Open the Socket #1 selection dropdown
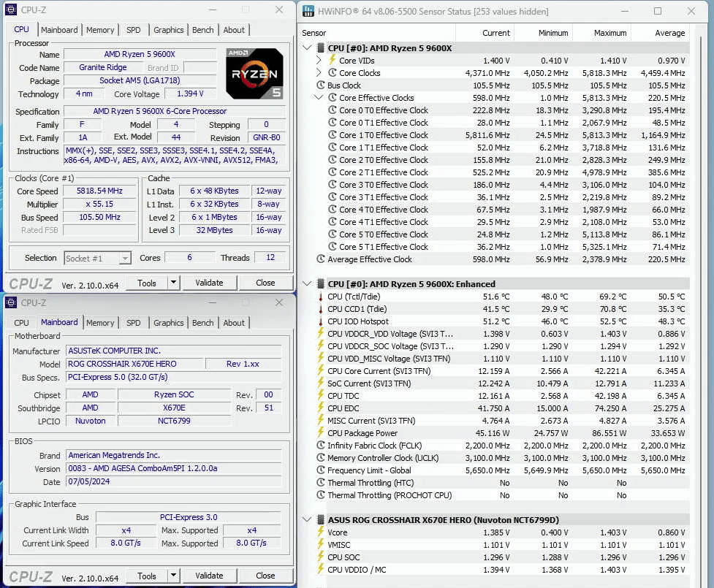This screenshot has width=714, height=588. [125, 258]
